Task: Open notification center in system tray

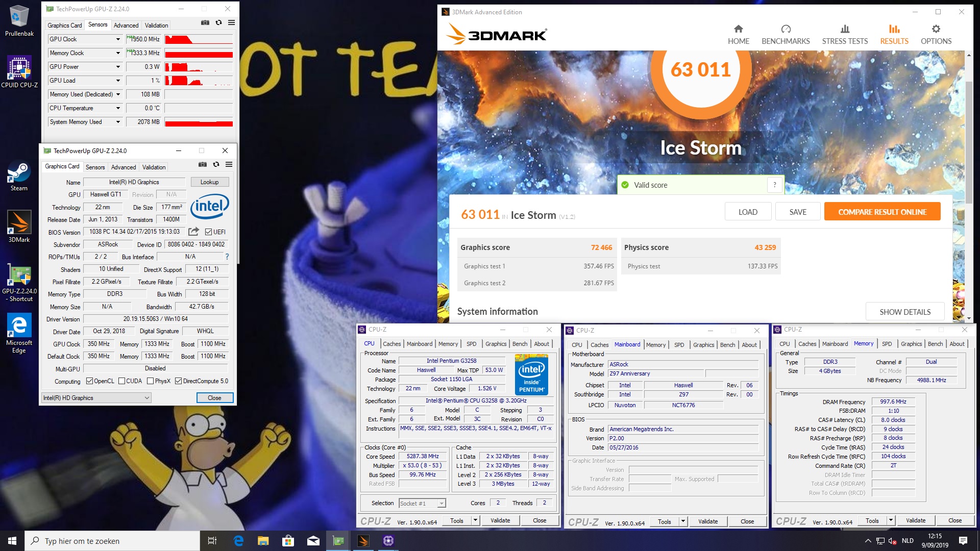Action: click(963, 541)
